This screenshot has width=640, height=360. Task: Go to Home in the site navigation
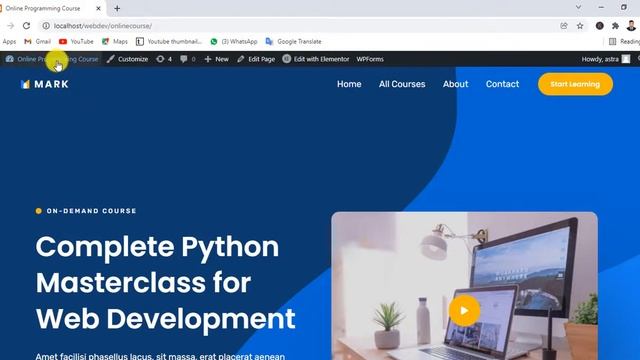(349, 84)
